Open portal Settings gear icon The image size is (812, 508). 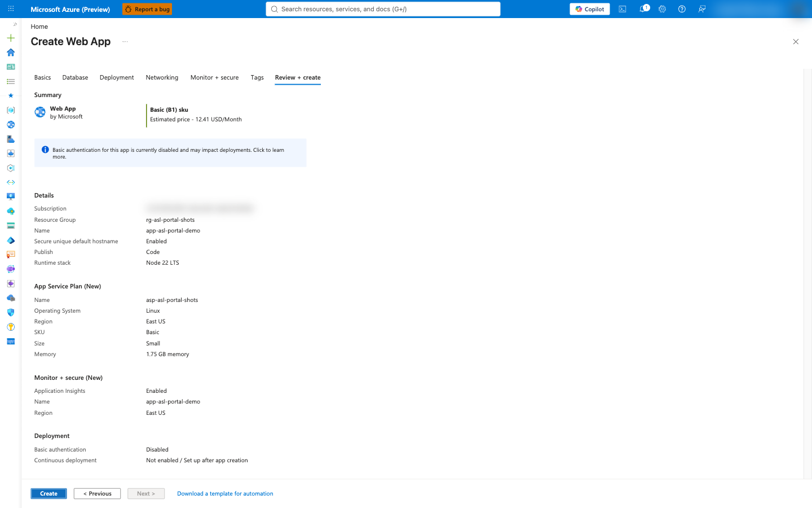[663, 9]
